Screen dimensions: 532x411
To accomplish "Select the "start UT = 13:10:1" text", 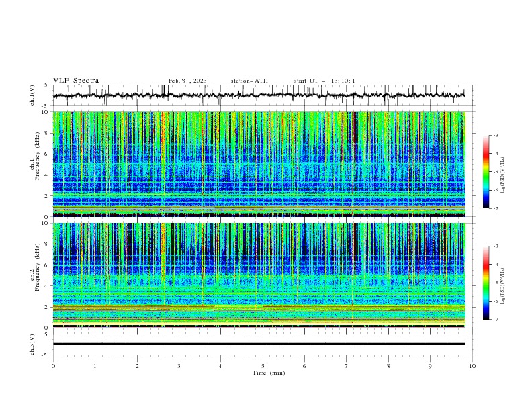I will point(324,81).
